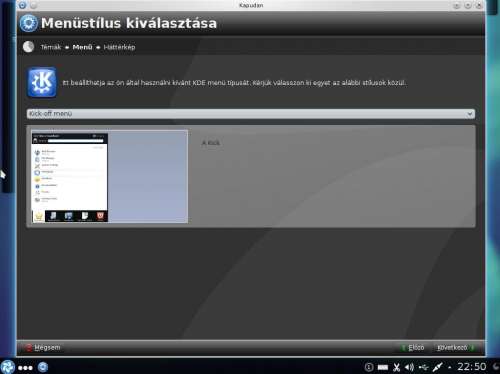
Task: Click the network plug tray icon
Action: click(x=437, y=367)
